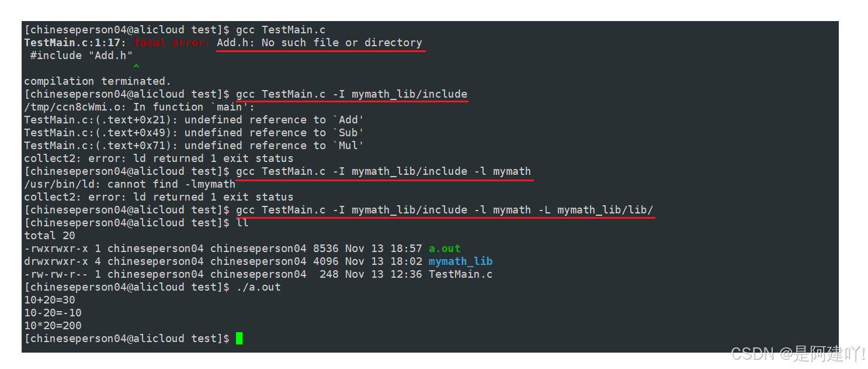The height and width of the screenshot is (369, 868).
Task: Click the underlined command ending with -I mymath_lib/include
Action: 352,94
